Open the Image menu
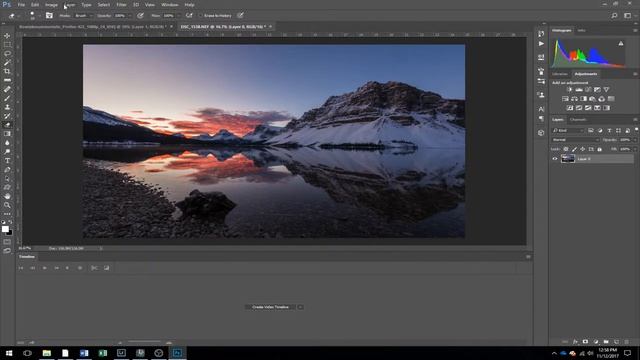 point(51,5)
